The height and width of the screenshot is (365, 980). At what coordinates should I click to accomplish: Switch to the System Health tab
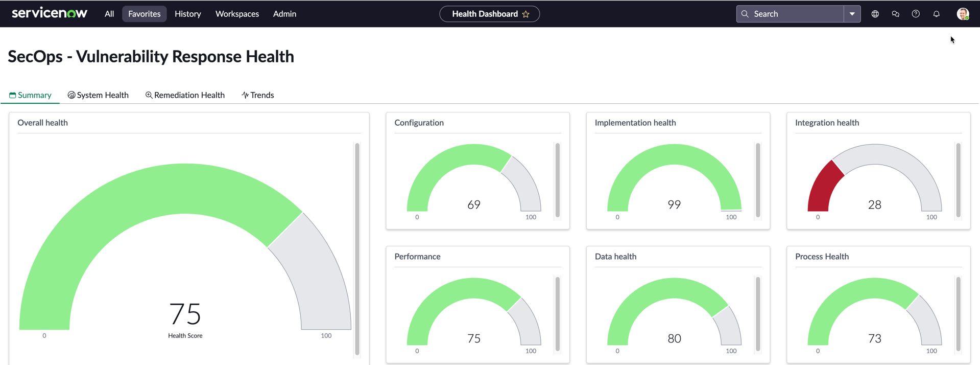click(98, 95)
